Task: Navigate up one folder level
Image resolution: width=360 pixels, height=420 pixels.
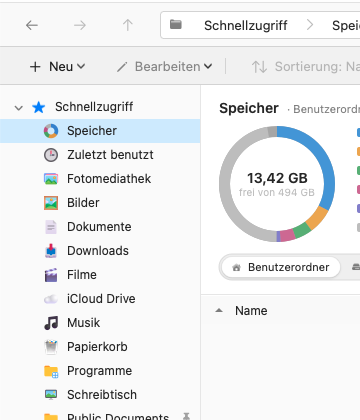Action: pyautogui.click(x=127, y=25)
